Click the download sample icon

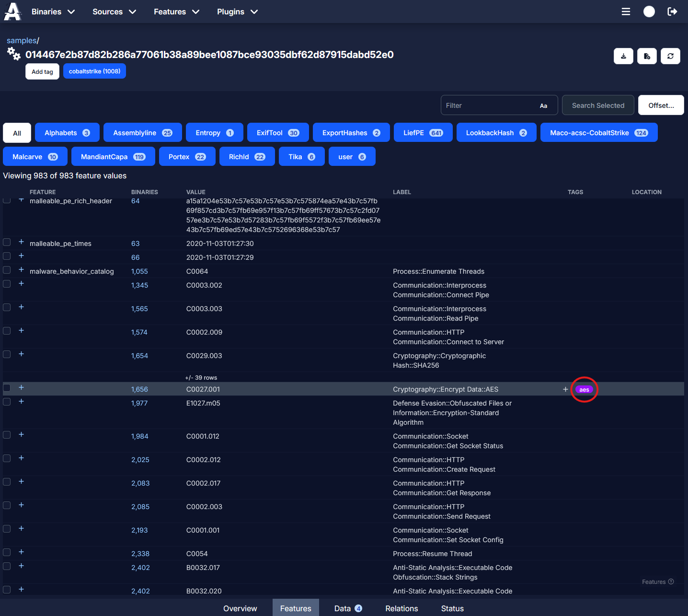coord(623,56)
